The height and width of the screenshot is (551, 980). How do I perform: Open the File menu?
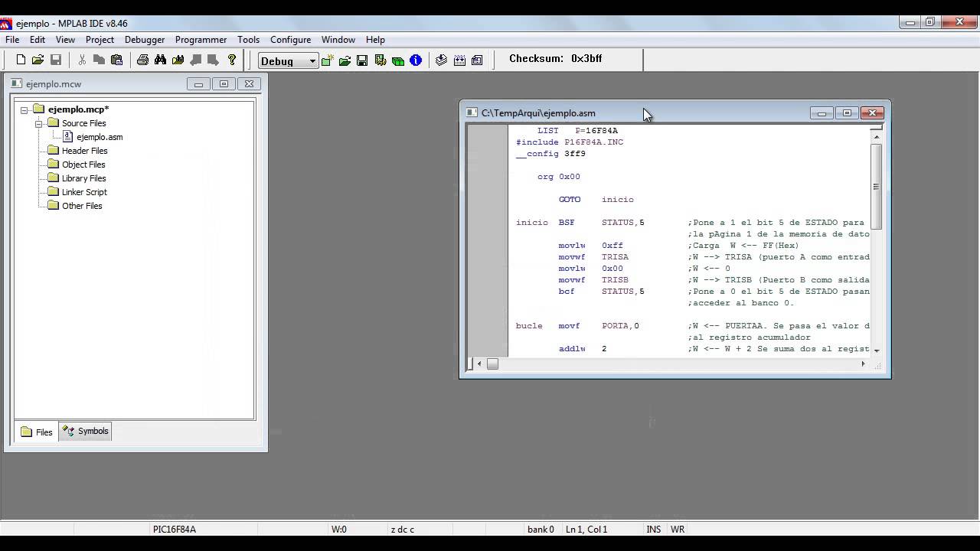12,40
